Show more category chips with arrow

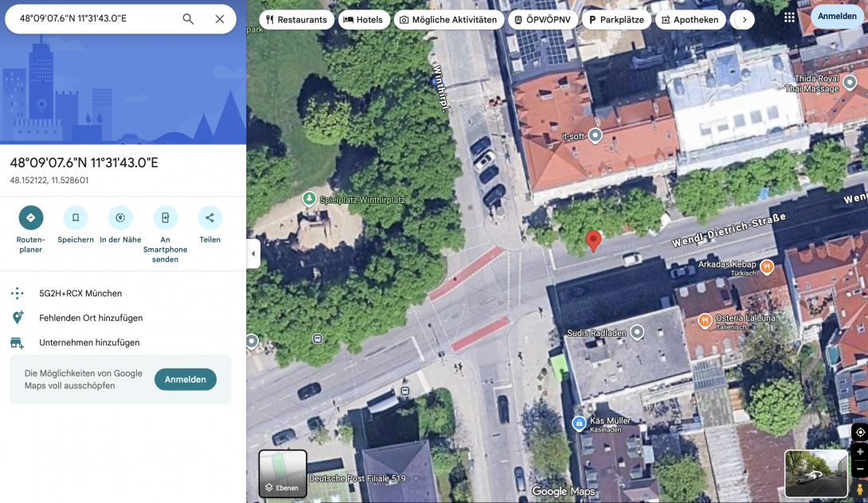point(744,20)
